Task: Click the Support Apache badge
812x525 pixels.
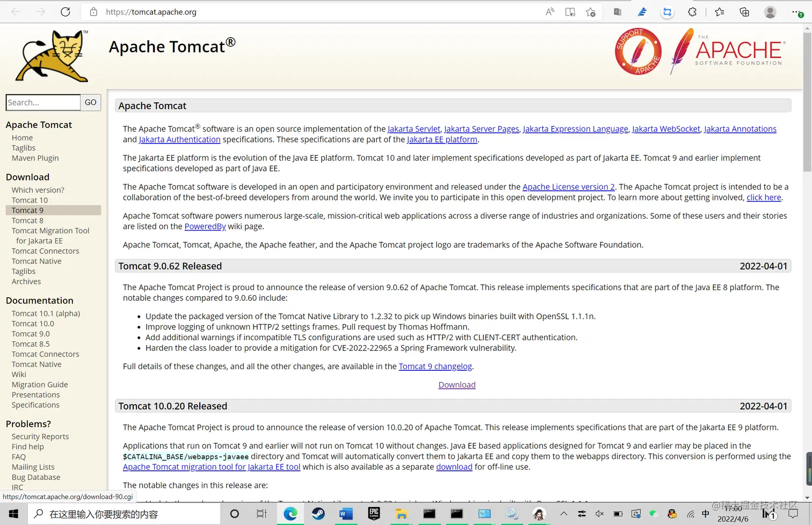Action: [x=638, y=52]
